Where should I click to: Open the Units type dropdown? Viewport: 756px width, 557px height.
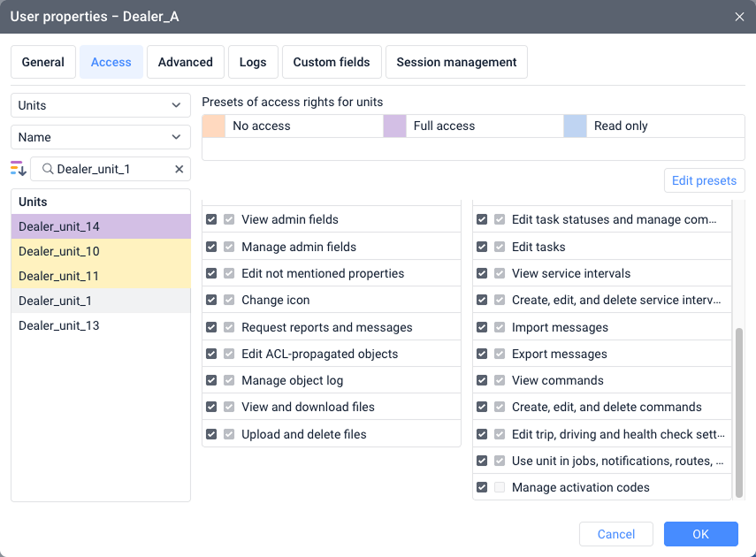pyautogui.click(x=101, y=105)
